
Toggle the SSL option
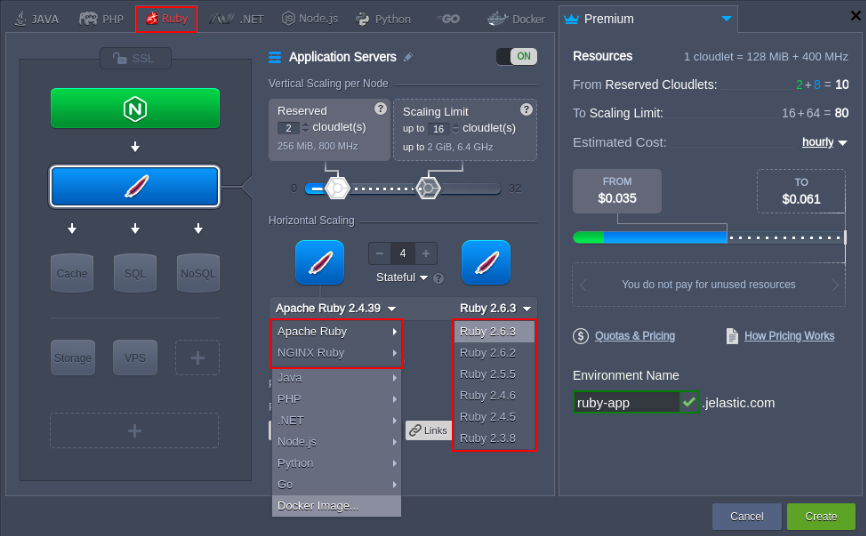[x=135, y=59]
